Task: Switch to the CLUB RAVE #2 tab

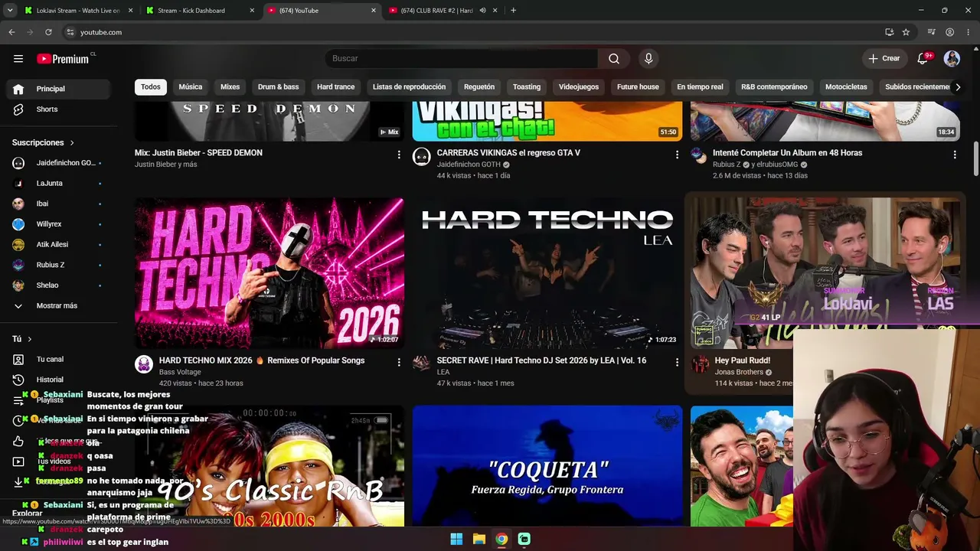Action: click(443, 11)
